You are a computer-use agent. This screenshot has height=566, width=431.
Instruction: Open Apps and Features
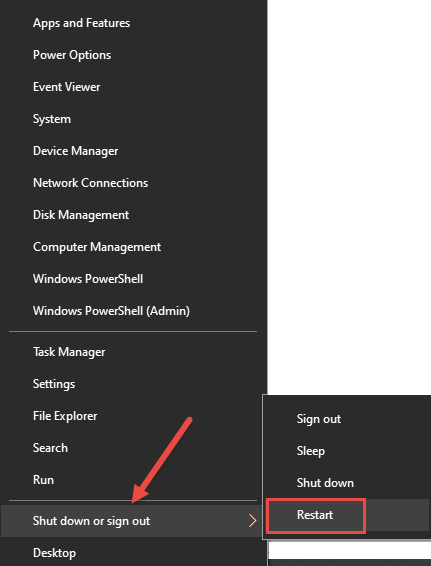tap(134, 23)
